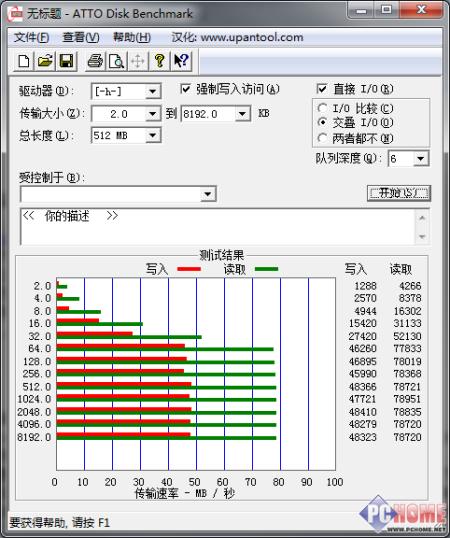Print the benchmark results
Screen dimensions: 450x538
(95, 61)
